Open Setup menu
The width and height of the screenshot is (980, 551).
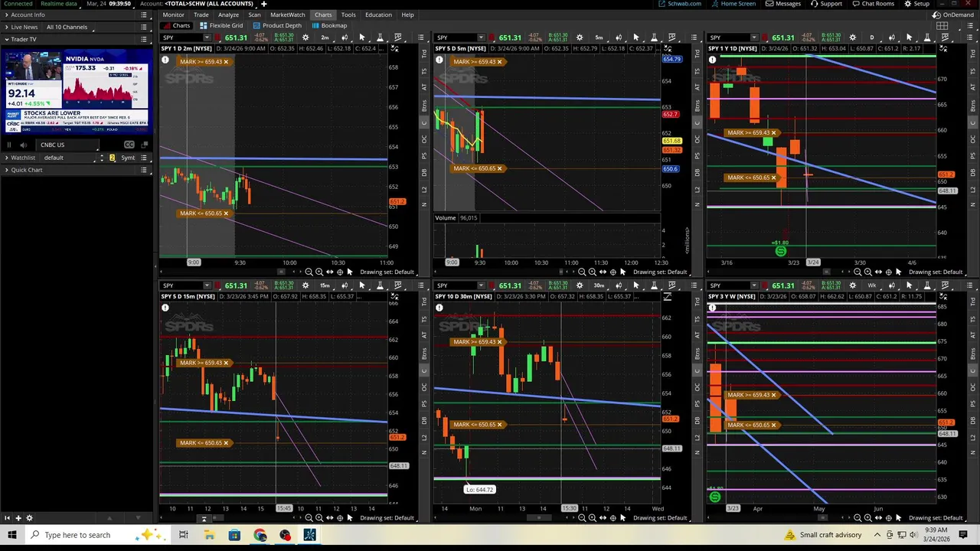point(917,4)
